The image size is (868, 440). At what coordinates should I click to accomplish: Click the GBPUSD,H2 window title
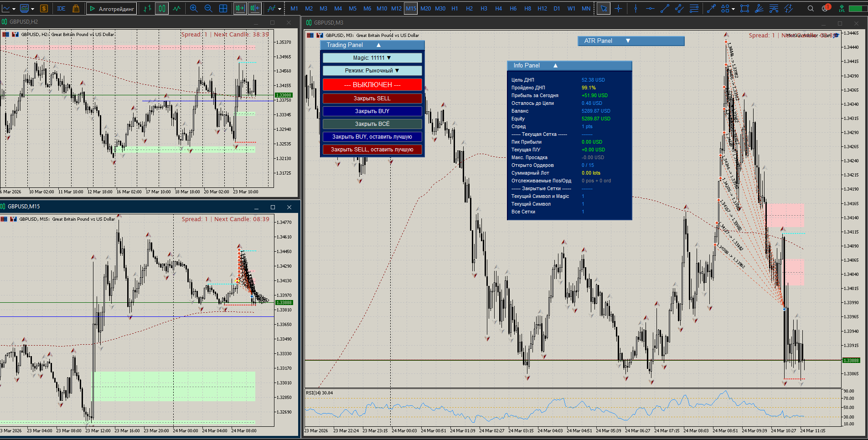pyautogui.click(x=24, y=22)
